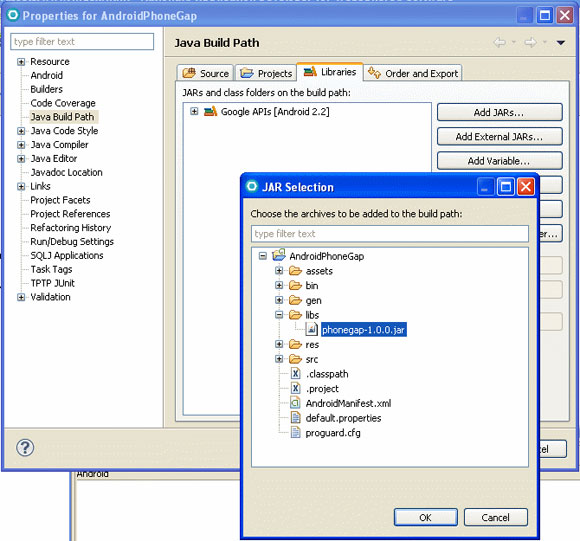Collapse the AndroidPhoneGap project tree
580x541 pixels.
coord(263,256)
